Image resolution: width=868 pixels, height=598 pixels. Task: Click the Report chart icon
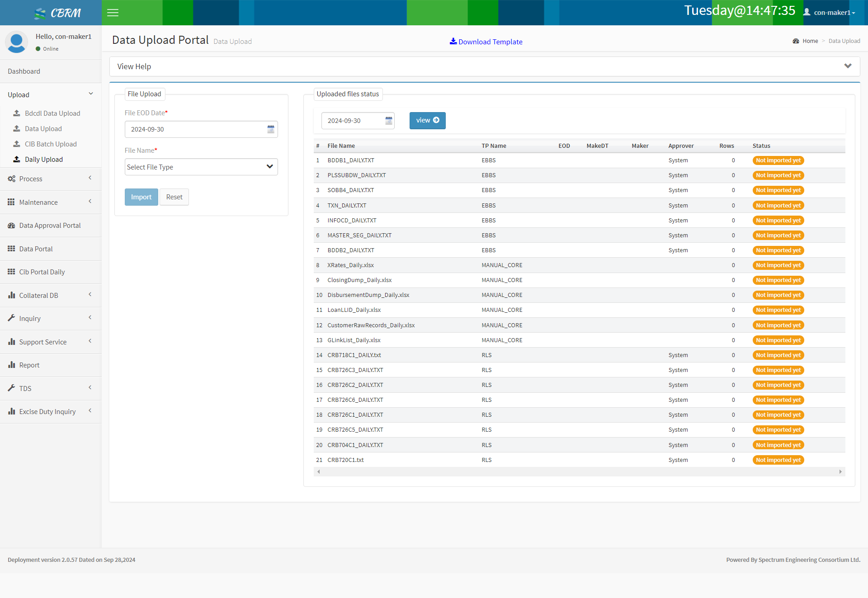(x=11, y=365)
